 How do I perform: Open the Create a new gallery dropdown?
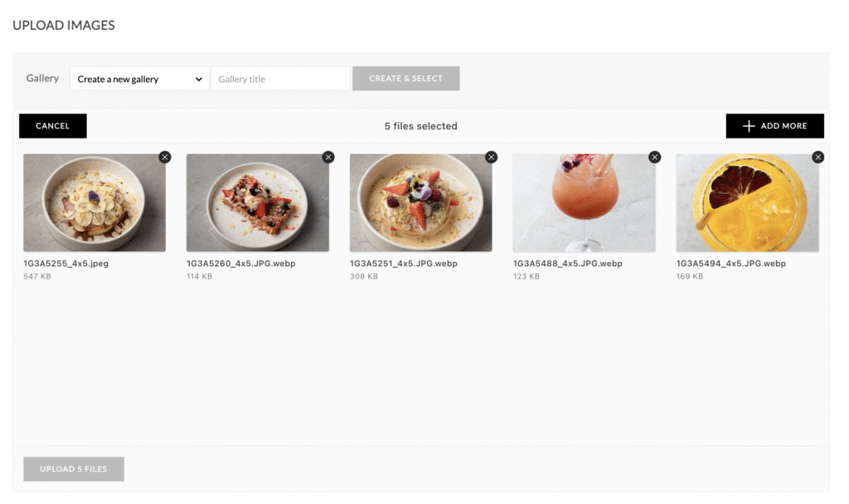pyautogui.click(x=139, y=79)
